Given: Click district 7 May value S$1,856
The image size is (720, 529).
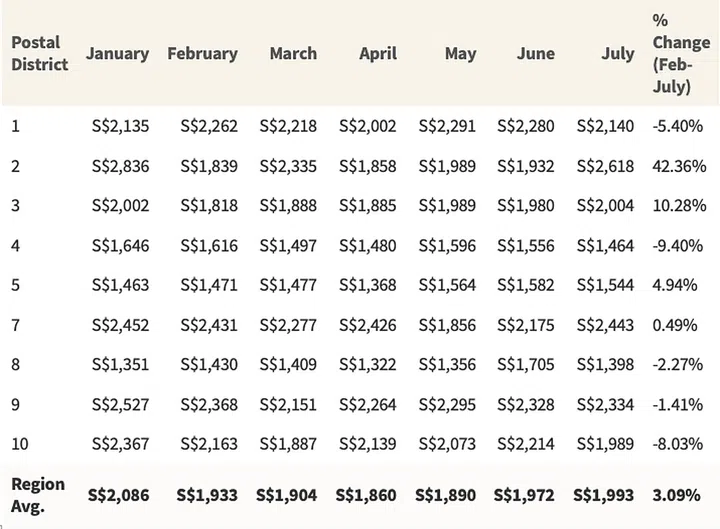Looking at the screenshot, I should [x=447, y=324].
